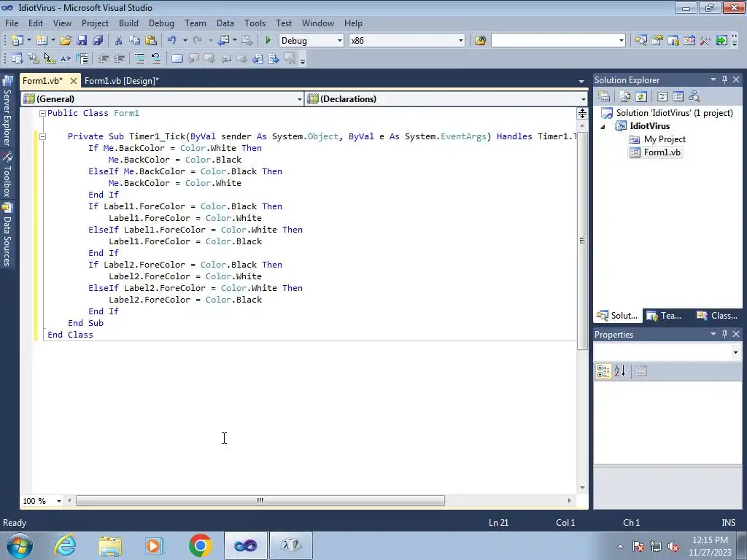Screen dimensions: 747x560
Task: Open active documents list dropdown arrow
Action: [x=581, y=82]
